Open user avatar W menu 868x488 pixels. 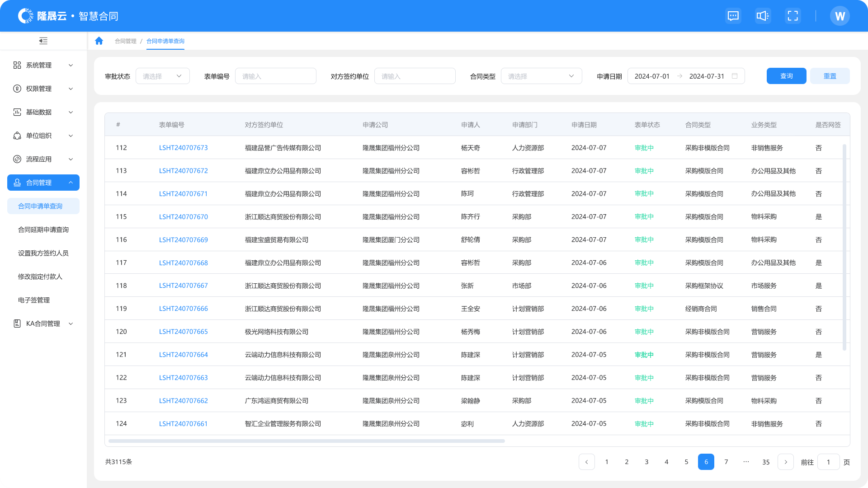840,16
